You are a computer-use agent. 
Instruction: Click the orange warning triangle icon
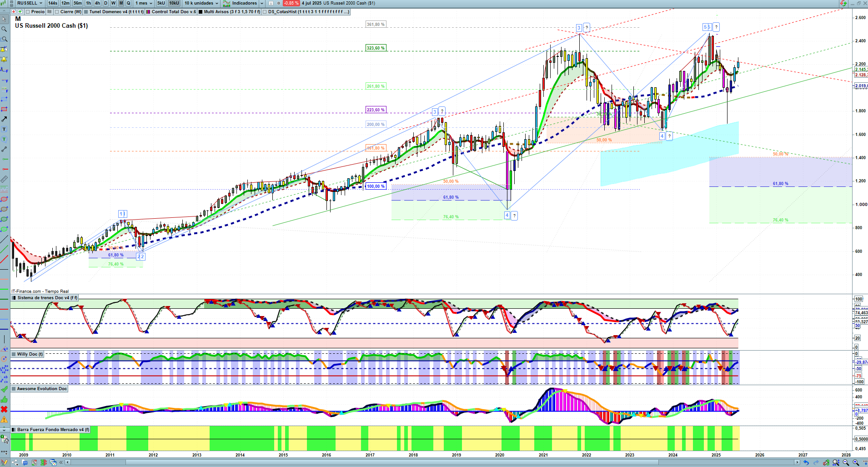4,420
